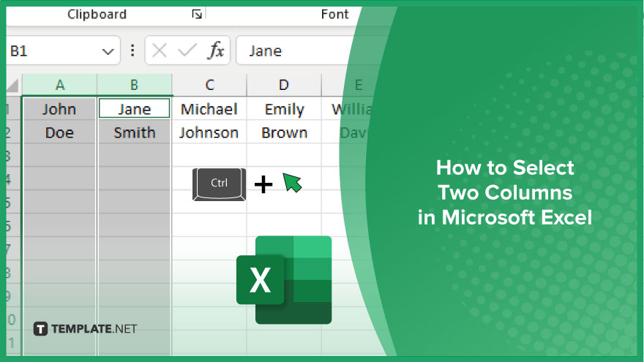Click cell containing Emily
The width and height of the screenshot is (644, 362).
[x=284, y=109]
